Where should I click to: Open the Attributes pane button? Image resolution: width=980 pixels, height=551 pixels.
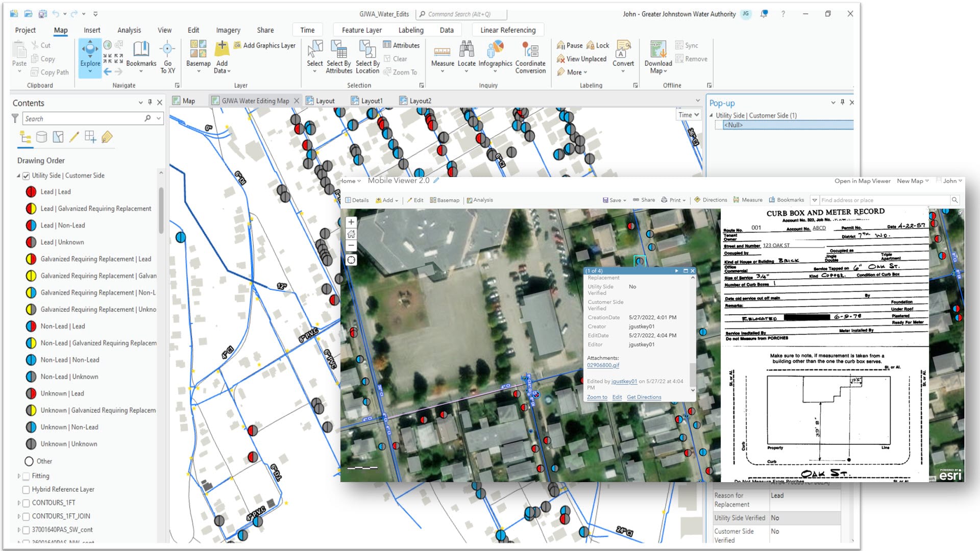pos(401,45)
